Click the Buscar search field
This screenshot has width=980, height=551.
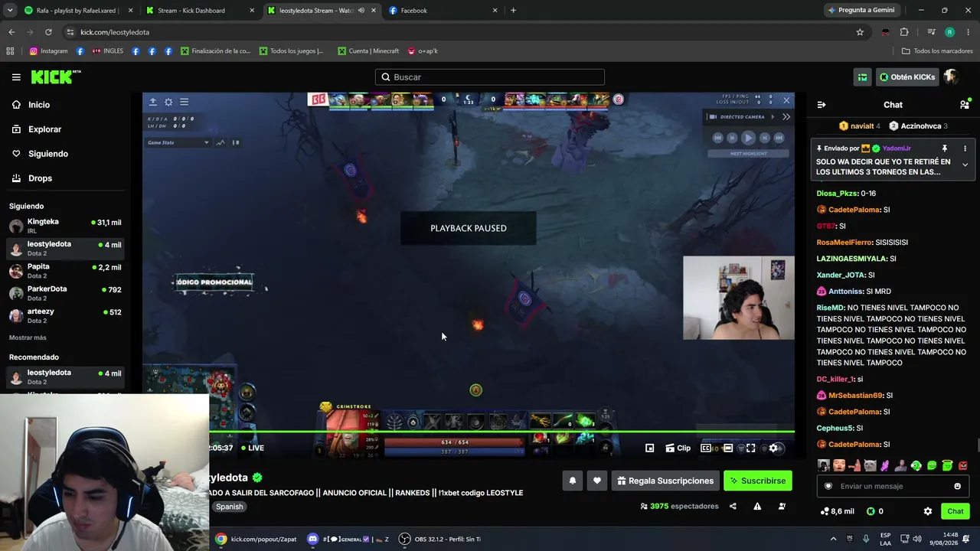490,77
